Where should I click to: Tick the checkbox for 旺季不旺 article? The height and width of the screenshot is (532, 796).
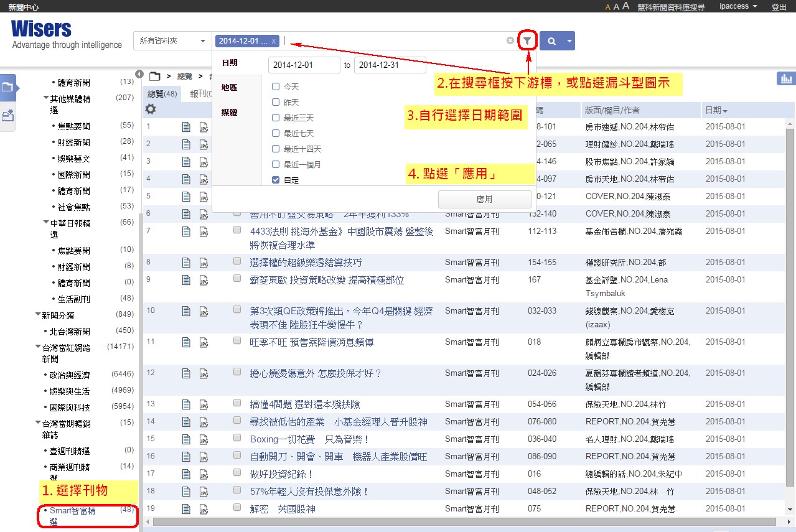click(237, 340)
